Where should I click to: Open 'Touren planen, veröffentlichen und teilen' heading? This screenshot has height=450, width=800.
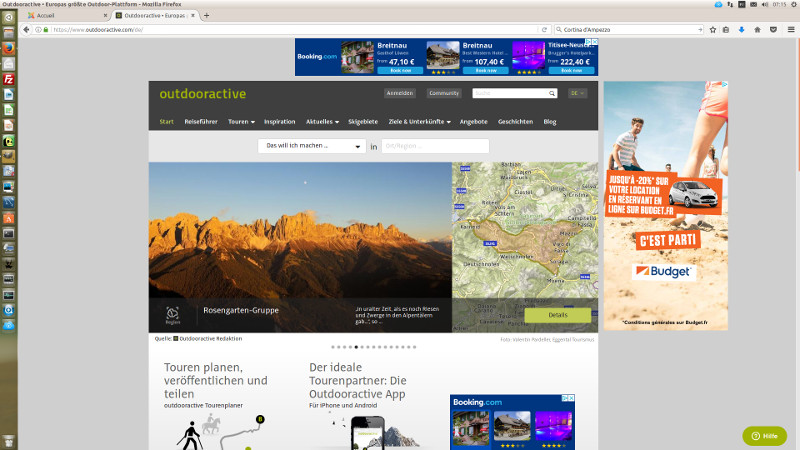(216, 381)
